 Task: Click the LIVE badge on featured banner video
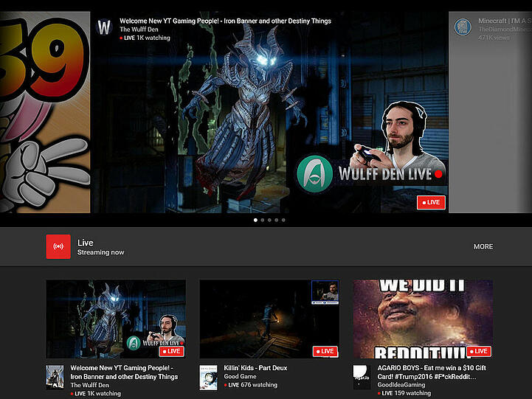click(x=431, y=202)
